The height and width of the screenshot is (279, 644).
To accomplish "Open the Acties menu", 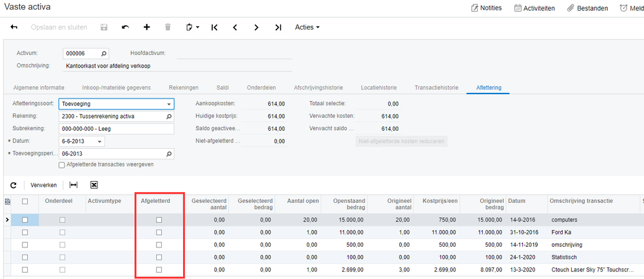I will point(307,28).
